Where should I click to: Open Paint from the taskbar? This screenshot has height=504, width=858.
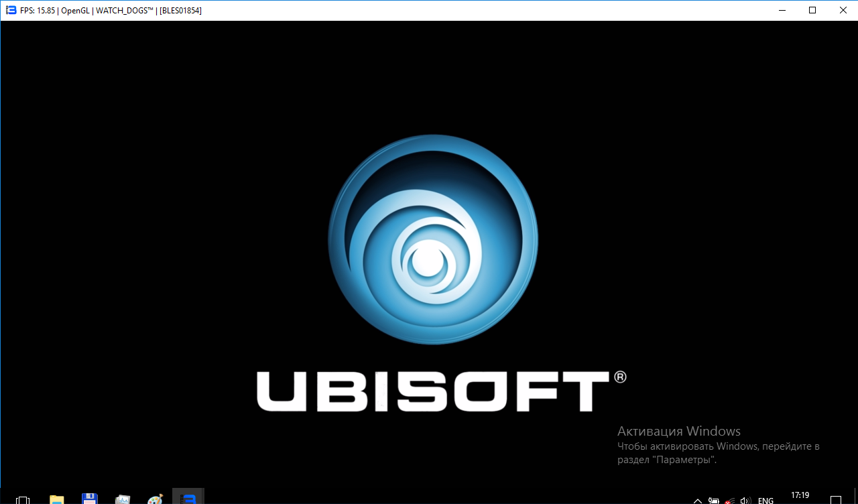click(x=156, y=499)
